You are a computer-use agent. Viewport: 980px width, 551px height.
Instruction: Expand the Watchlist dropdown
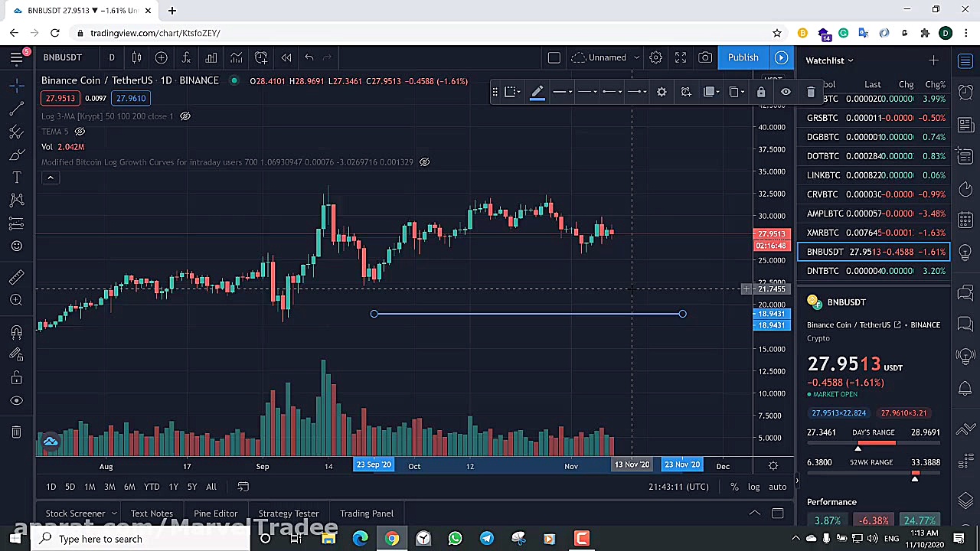[829, 60]
